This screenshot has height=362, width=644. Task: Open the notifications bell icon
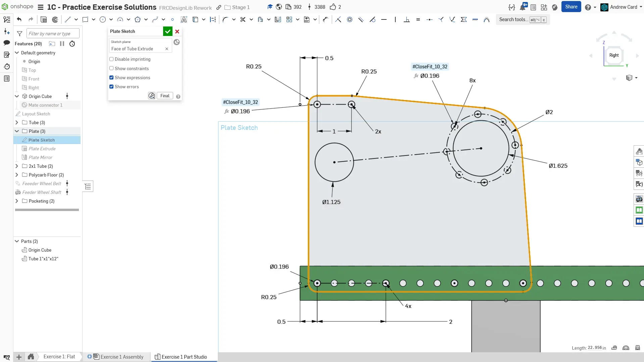click(x=523, y=7)
